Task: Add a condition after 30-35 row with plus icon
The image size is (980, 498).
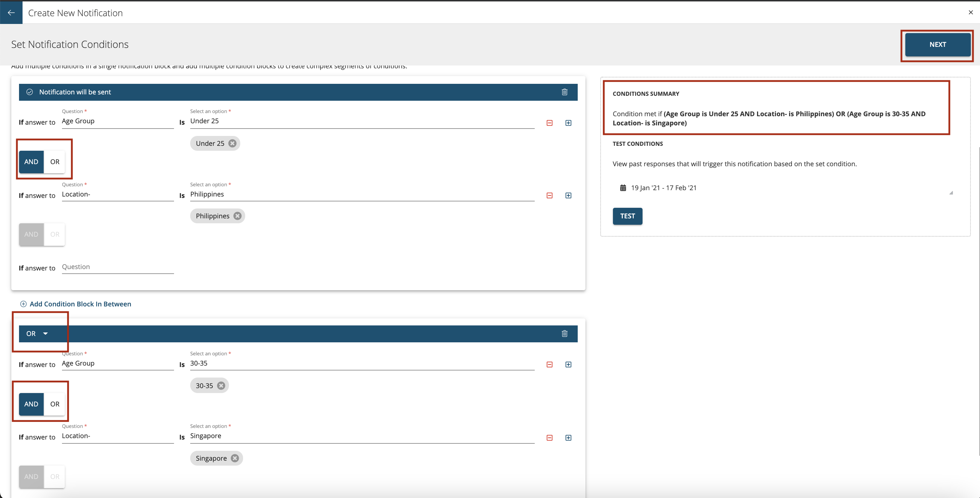Action: [x=568, y=365]
